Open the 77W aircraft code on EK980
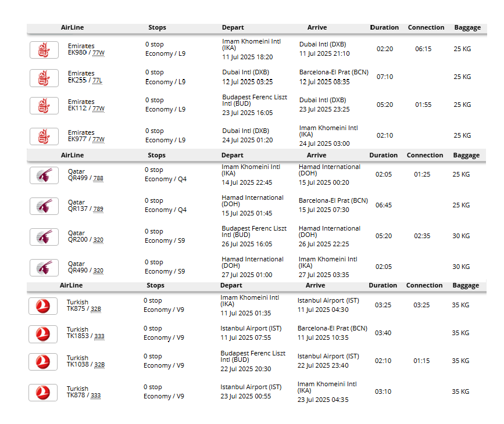This screenshot has width=504, height=424. click(x=98, y=53)
